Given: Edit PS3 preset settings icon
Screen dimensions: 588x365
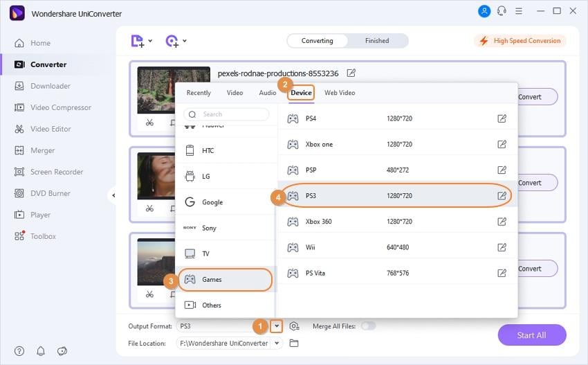Looking at the screenshot, I should tap(502, 195).
